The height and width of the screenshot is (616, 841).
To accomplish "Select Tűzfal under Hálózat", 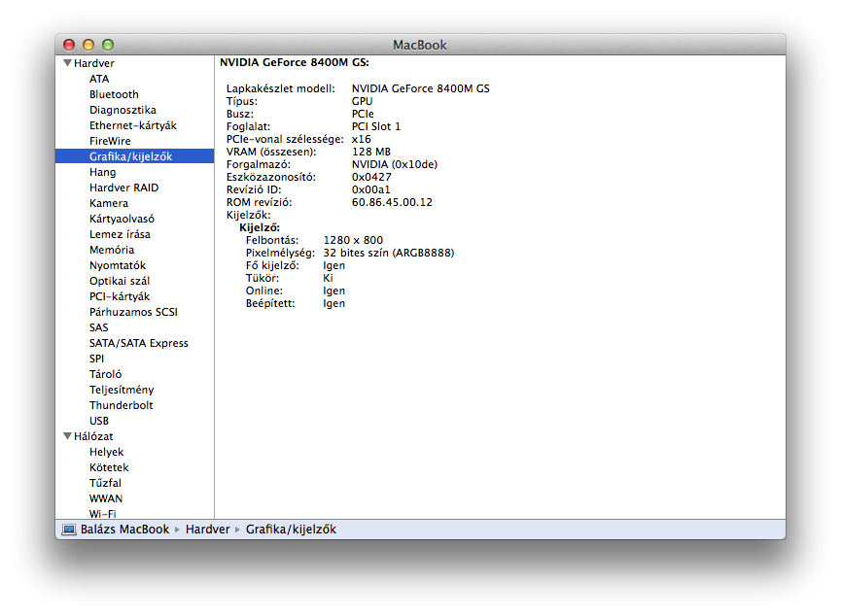I will pos(105,483).
